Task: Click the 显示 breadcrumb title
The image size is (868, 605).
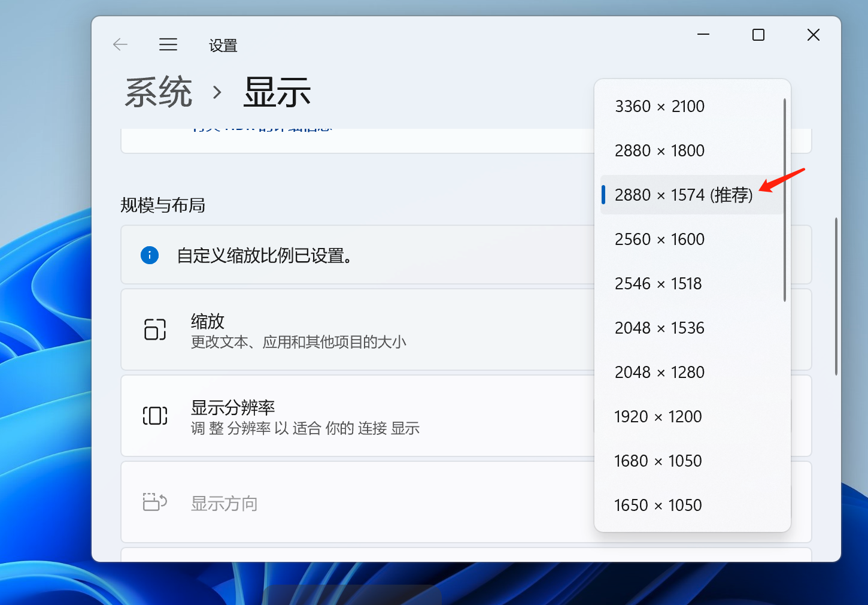Action: (x=277, y=92)
